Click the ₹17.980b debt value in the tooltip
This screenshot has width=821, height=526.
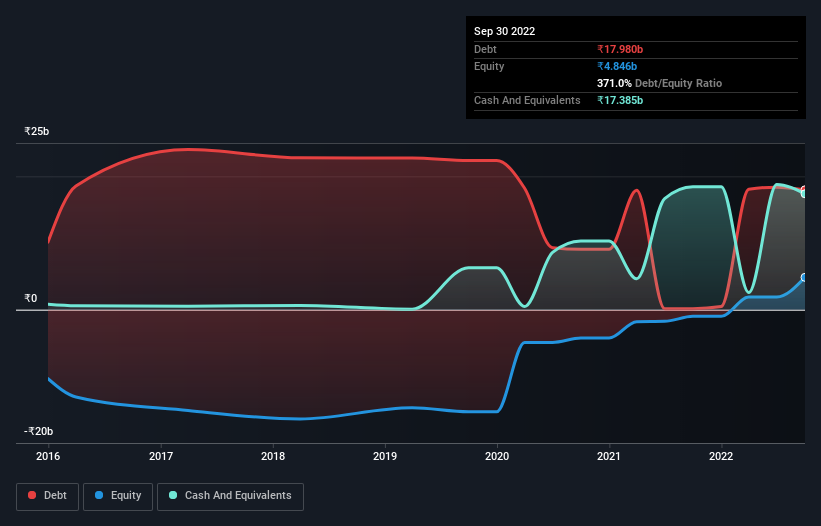(x=620, y=49)
